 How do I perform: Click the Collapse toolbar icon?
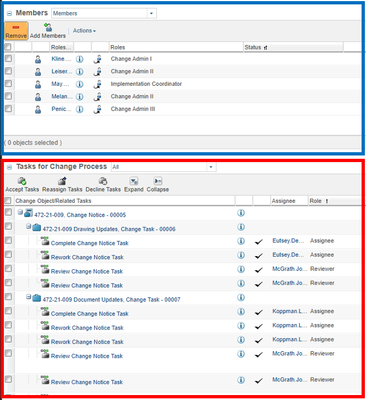tap(158, 181)
